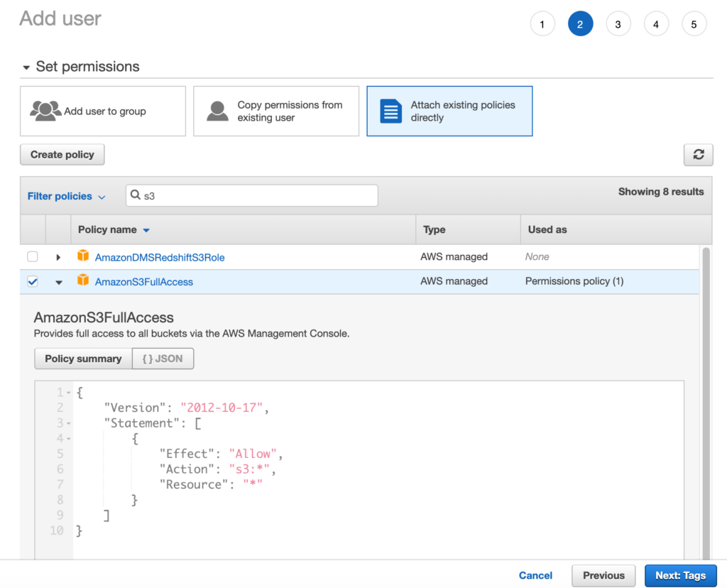The image size is (727, 588).
Task: Click Next: Tags button
Action: (x=681, y=575)
